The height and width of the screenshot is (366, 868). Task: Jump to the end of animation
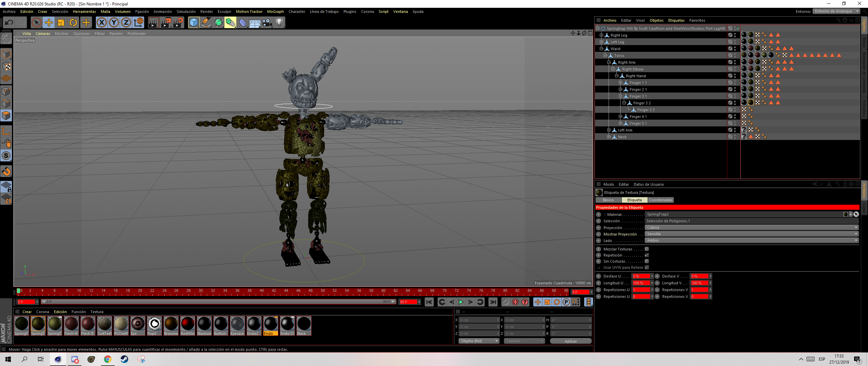[493, 302]
